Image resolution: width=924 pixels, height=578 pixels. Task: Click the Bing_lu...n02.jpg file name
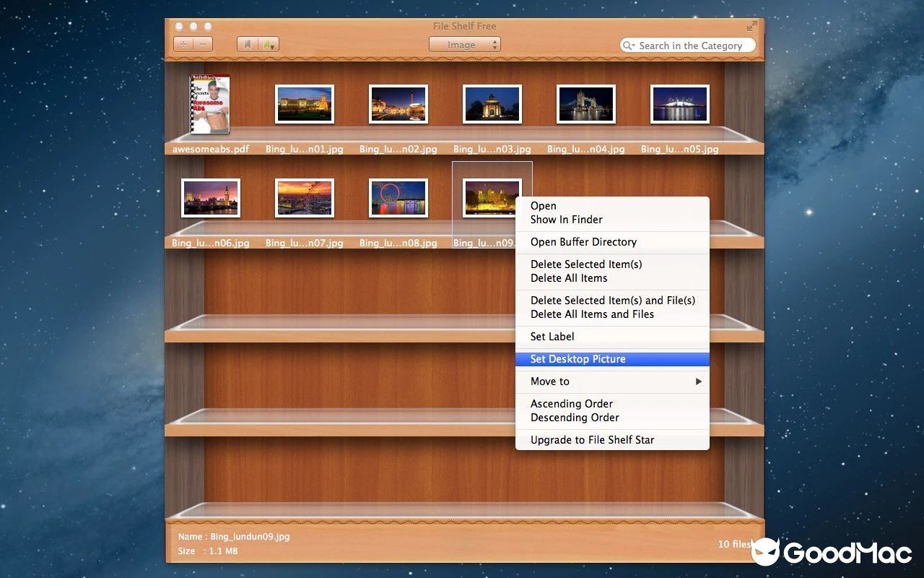point(398,149)
